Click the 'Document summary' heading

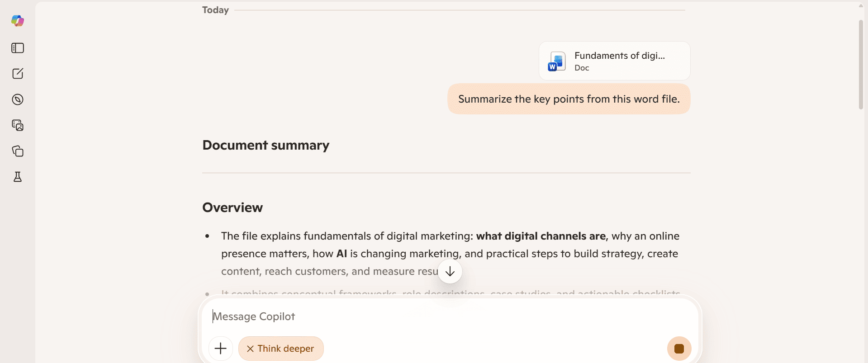tap(266, 145)
